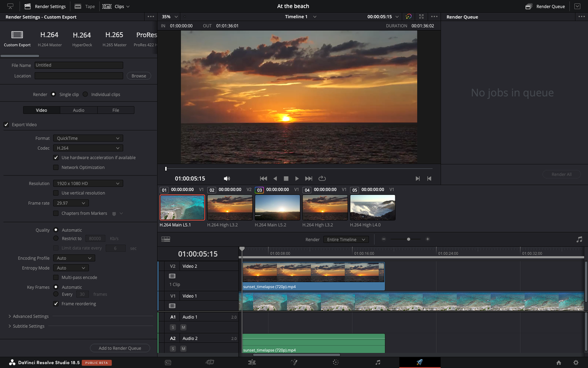Click the Add to Render Queue button
The width and height of the screenshot is (588, 368).
(120, 348)
